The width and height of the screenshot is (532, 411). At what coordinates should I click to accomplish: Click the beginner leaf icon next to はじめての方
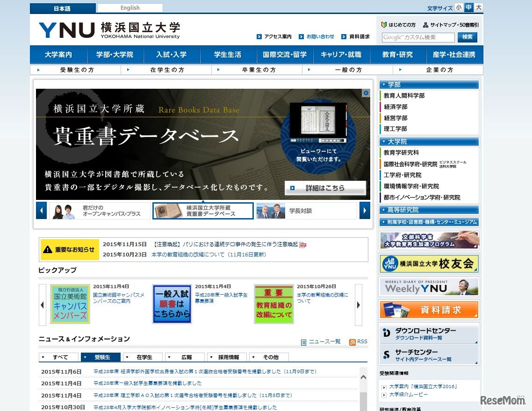384,25
